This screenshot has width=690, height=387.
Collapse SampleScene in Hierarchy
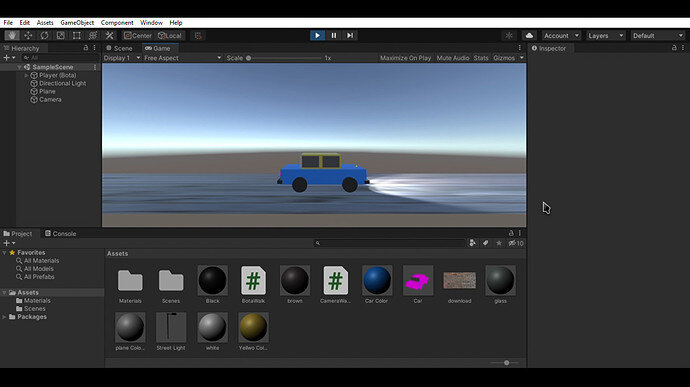[19, 67]
